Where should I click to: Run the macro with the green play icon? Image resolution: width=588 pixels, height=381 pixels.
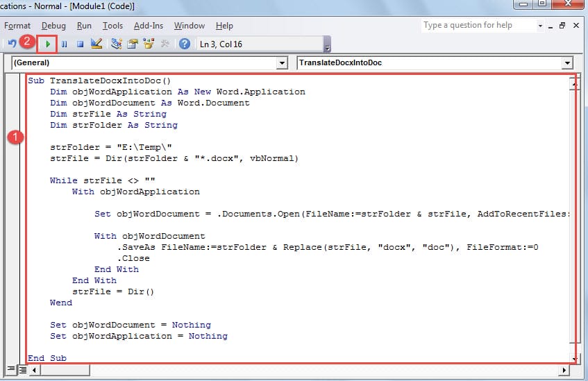tap(48, 44)
